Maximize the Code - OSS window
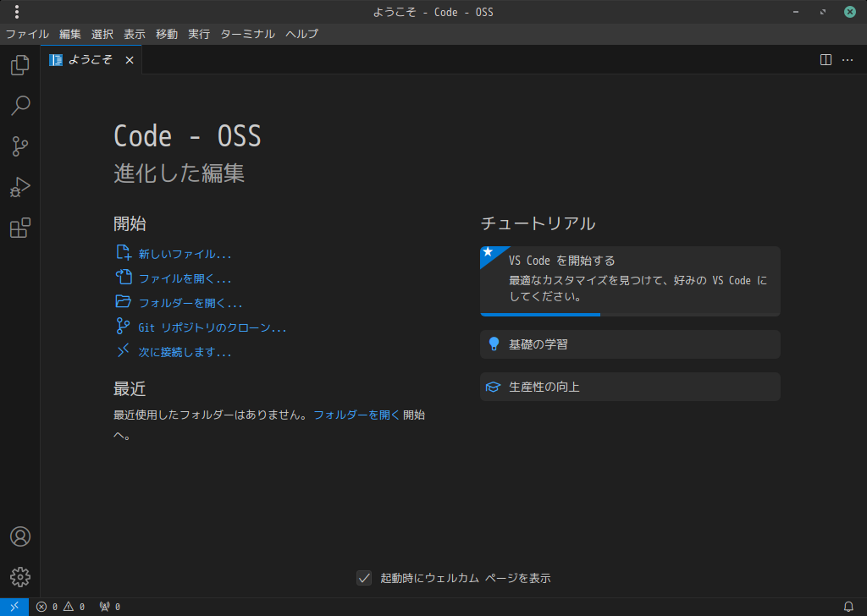Image resolution: width=867 pixels, height=616 pixels. [x=823, y=12]
